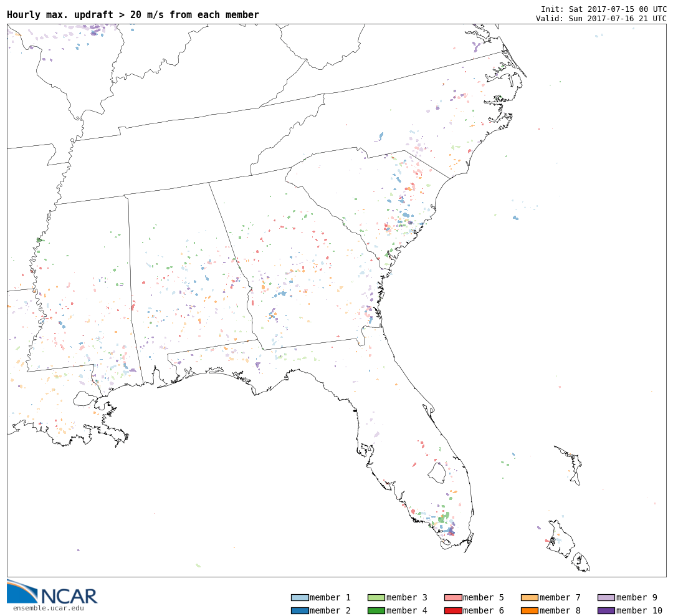Click the member 9 light purple swatch

(606, 597)
